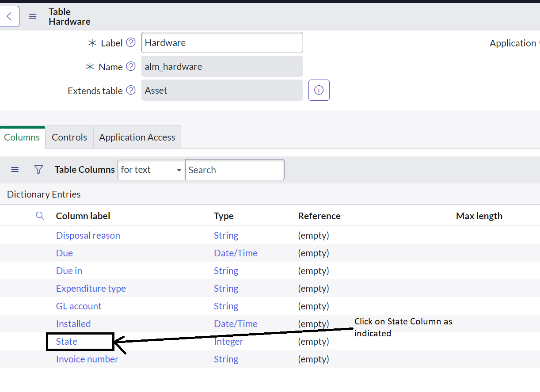Image resolution: width=540 pixels, height=392 pixels.
Task: Click the (empty) reference in Disposal reason row
Action: pos(314,236)
